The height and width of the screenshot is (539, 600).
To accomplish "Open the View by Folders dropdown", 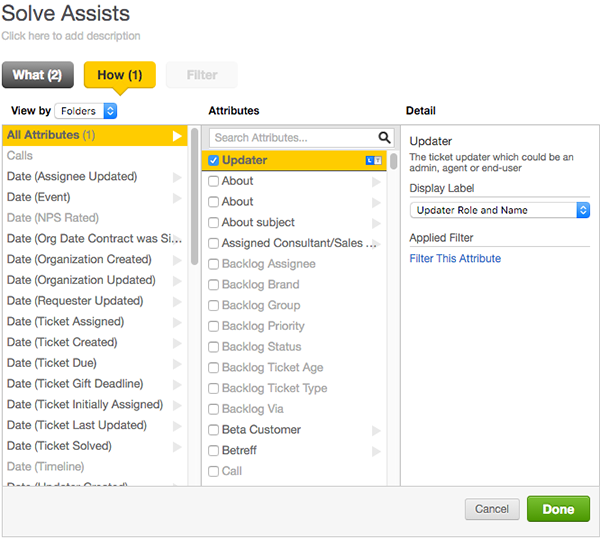I will 86,111.
